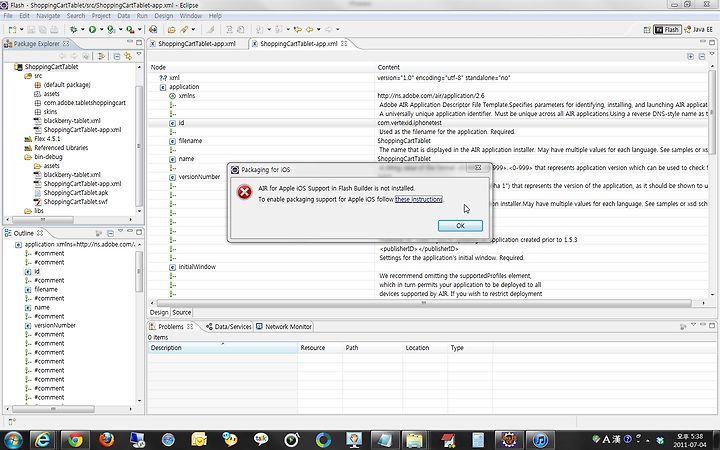Click the editor's collapse-all minus icon

point(702,56)
